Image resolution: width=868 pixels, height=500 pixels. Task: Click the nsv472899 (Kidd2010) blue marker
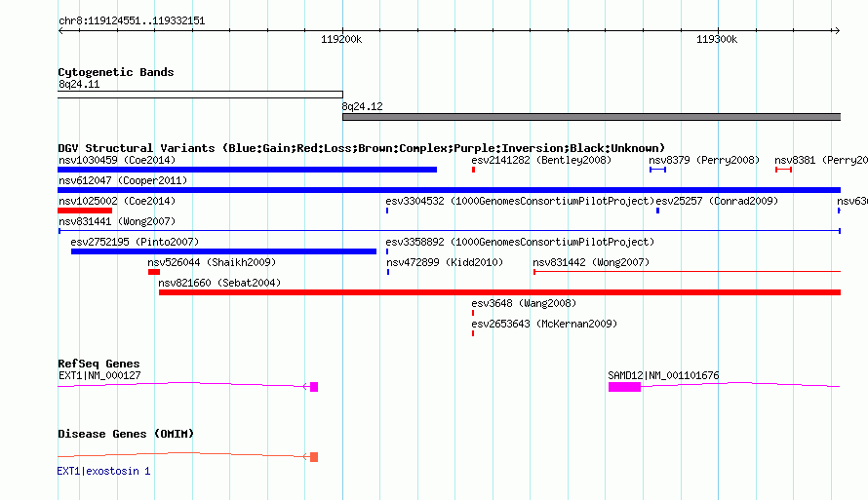[388, 272]
